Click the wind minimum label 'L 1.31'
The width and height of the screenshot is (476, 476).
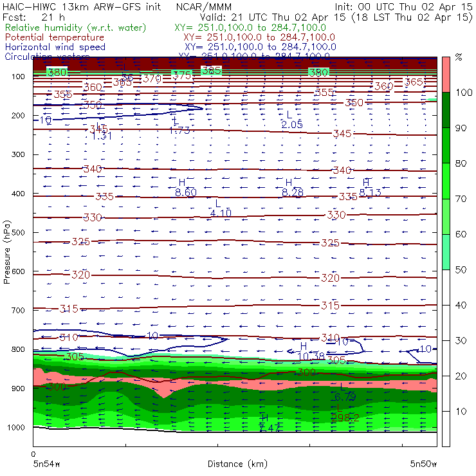102,132
